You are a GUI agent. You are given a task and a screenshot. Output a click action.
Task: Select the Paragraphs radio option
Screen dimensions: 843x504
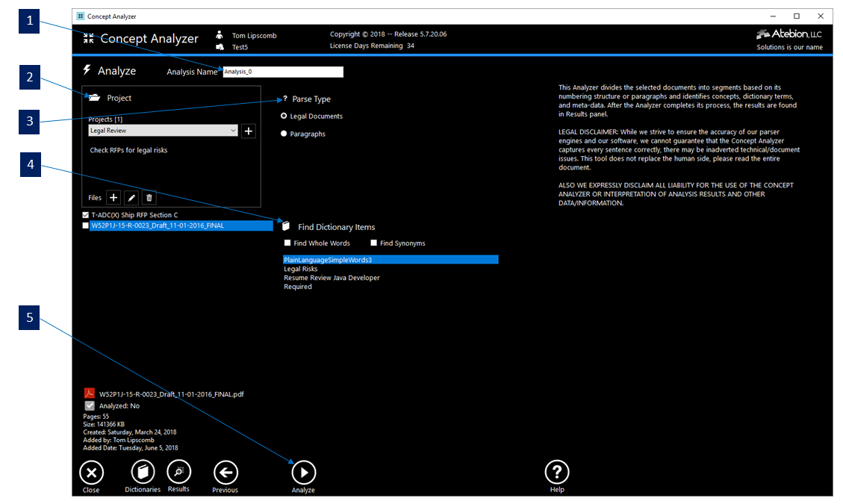click(284, 134)
